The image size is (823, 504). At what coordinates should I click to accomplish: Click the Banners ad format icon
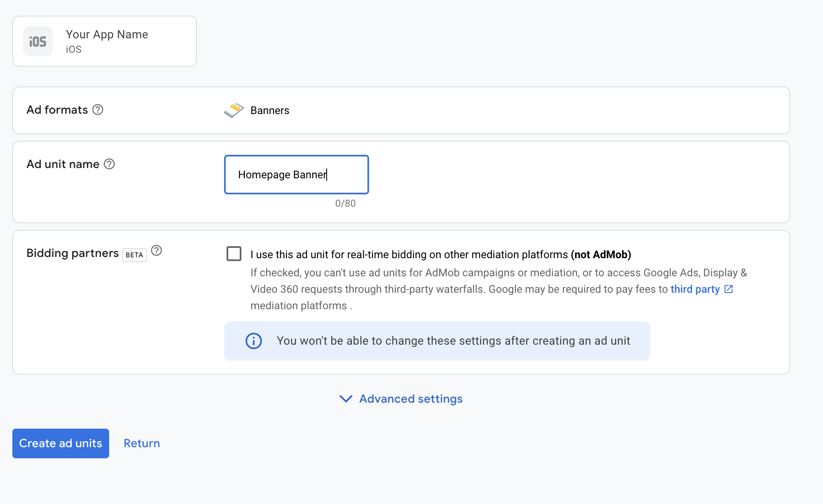pyautogui.click(x=234, y=110)
